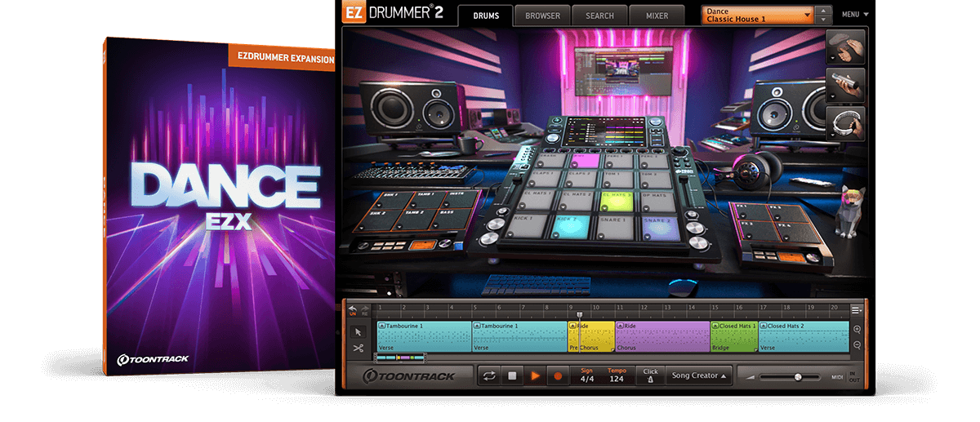
Task: Switch to the Browser tab
Action: coord(542,16)
